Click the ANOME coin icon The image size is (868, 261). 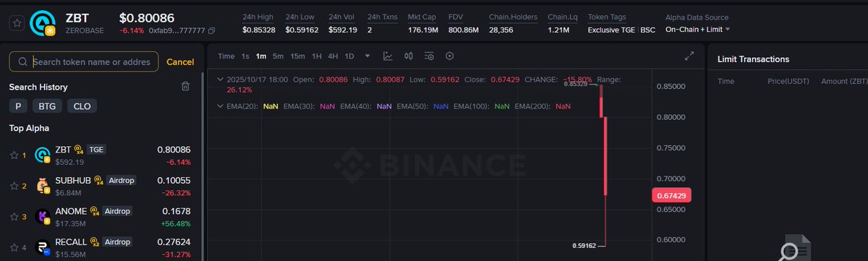point(43,216)
